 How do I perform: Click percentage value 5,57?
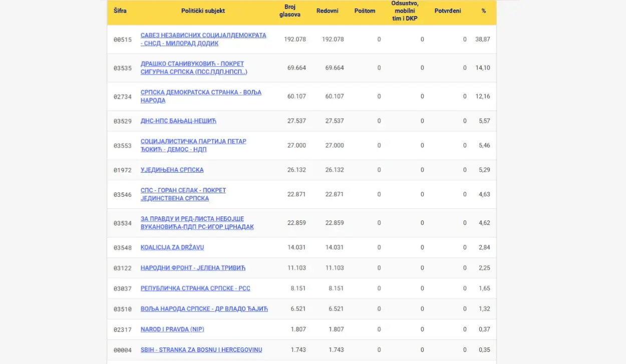pos(484,121)
